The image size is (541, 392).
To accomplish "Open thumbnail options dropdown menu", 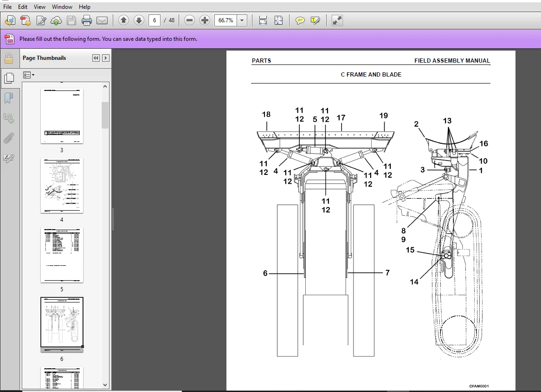I will coord(29,75).
